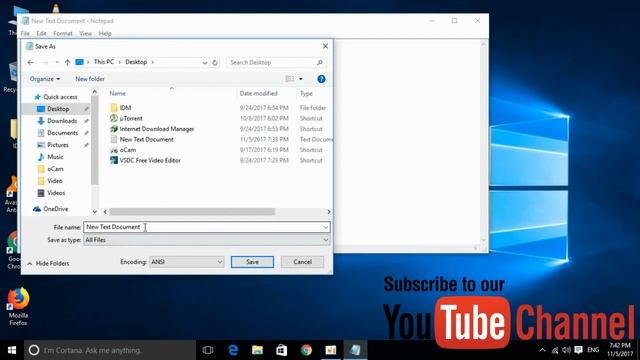The height and width of the screenshot is (360, 640).
Task: Select VSDC Free Video Editor icon
Action: (114, 160)
